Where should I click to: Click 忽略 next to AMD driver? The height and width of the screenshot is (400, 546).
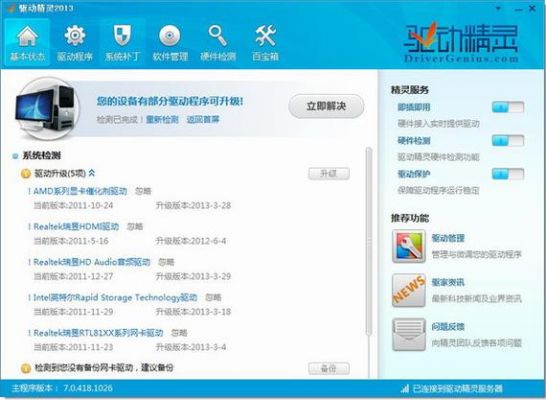click(x=143, y=191)
